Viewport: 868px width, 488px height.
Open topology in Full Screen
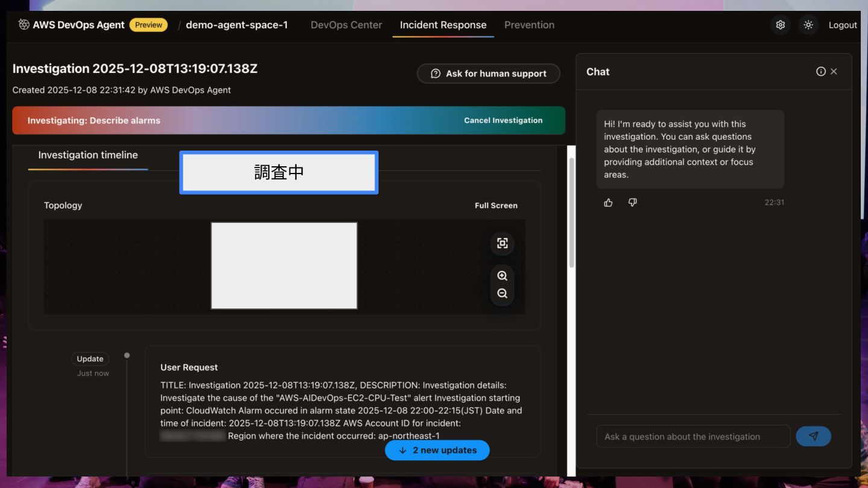pos(496,205)
